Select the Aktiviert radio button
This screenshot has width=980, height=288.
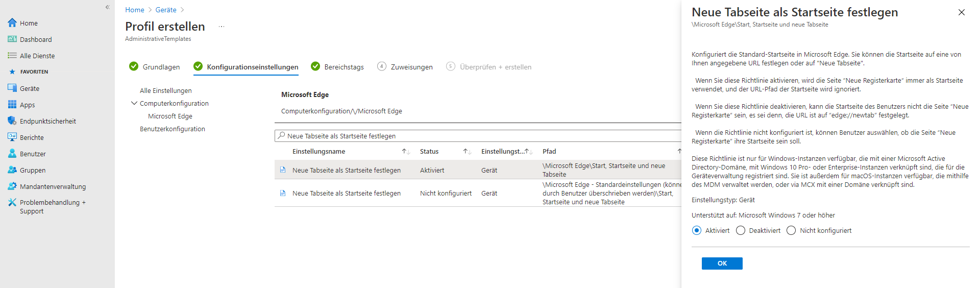[x=697, y=230]
